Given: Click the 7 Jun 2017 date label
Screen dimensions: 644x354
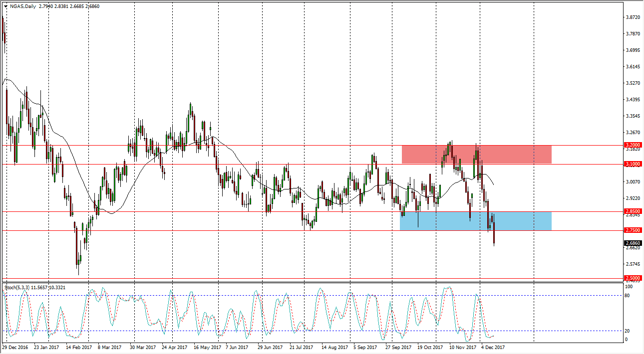Looking at the screenshot, I should coord(237,347).
